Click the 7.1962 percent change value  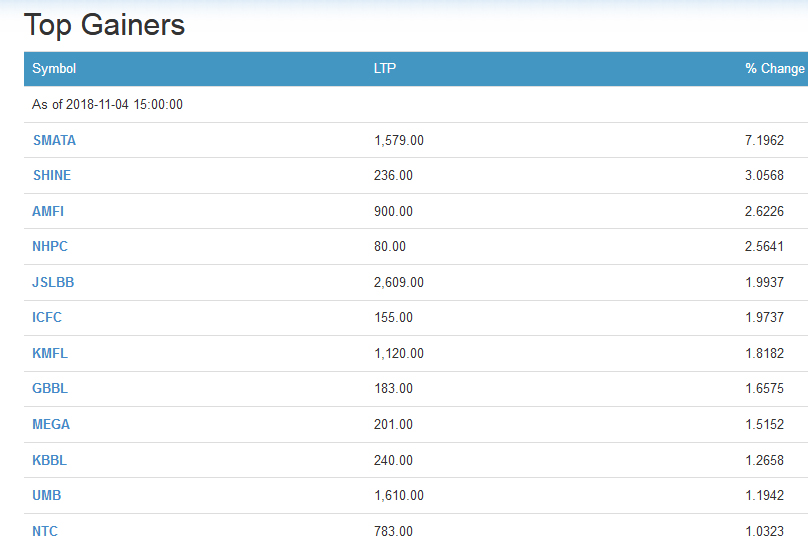pyautogui.click(x=764, y=140)
